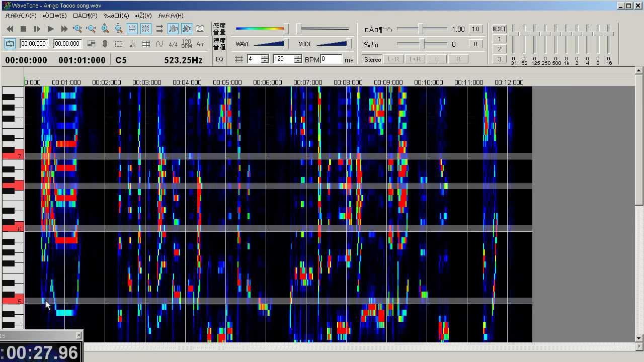Click the loop end time field

(x=67, y=44)
